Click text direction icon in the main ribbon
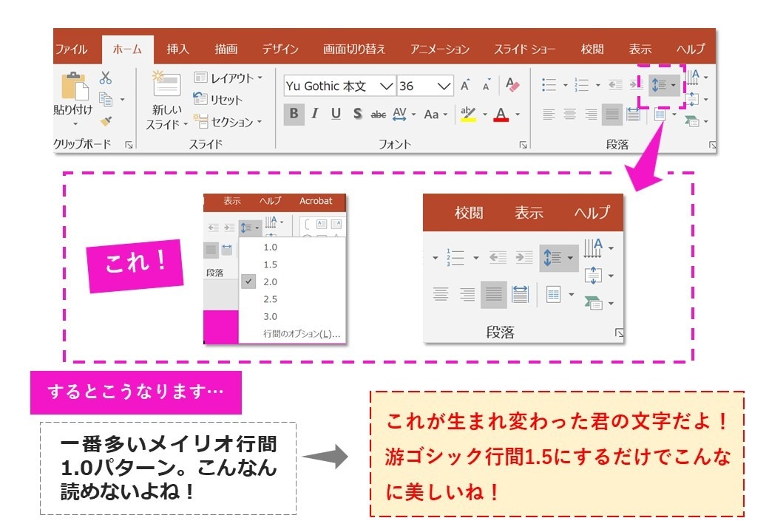The height and width of the screenshot is (532, 769). point(693,78)
